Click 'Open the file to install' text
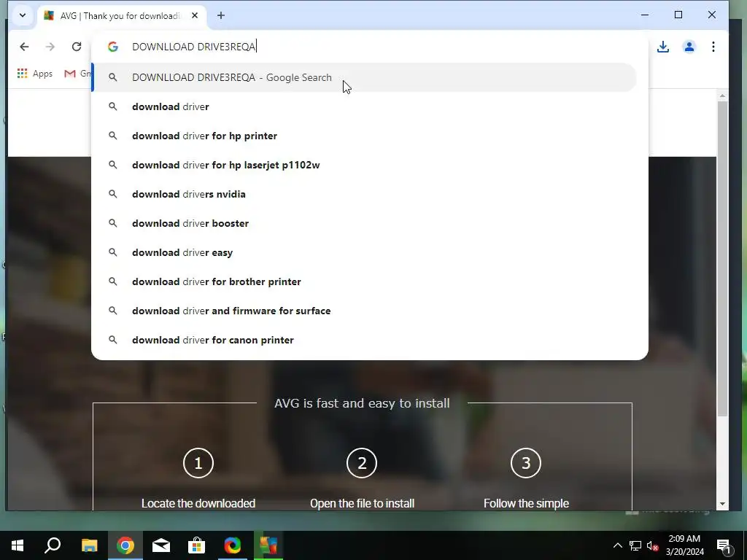This screenshot has height=560, width=747. click(x=362, y=503)
